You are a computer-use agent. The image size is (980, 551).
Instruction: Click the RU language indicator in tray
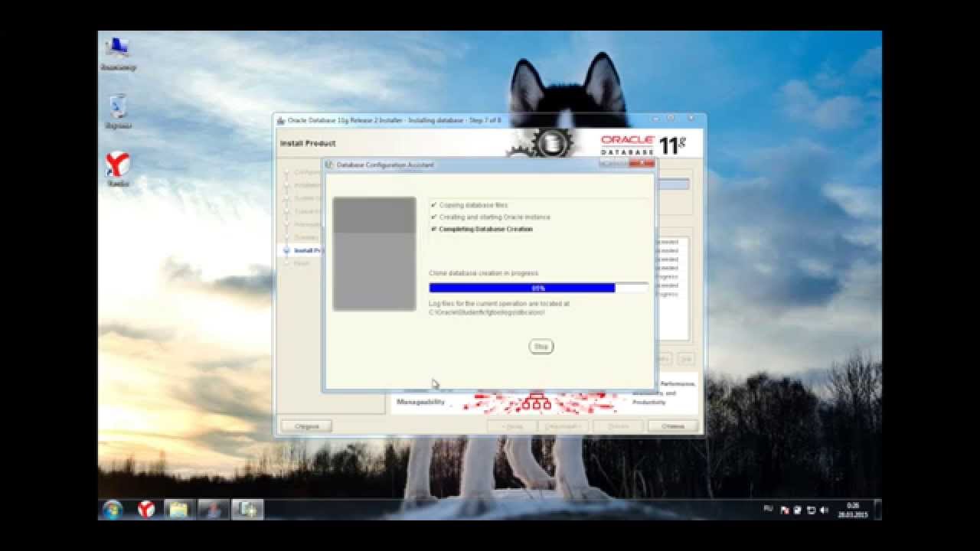768,509
